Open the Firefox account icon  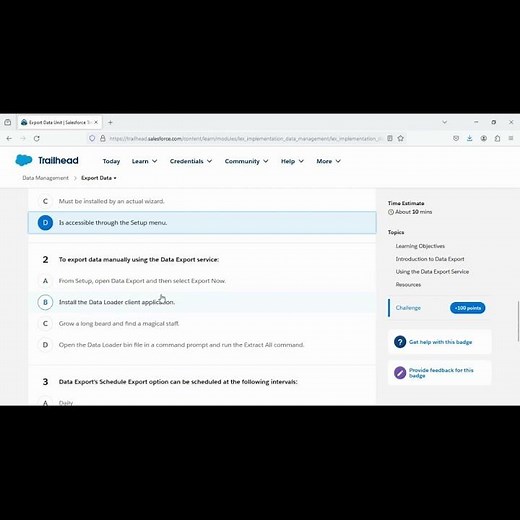484,138
